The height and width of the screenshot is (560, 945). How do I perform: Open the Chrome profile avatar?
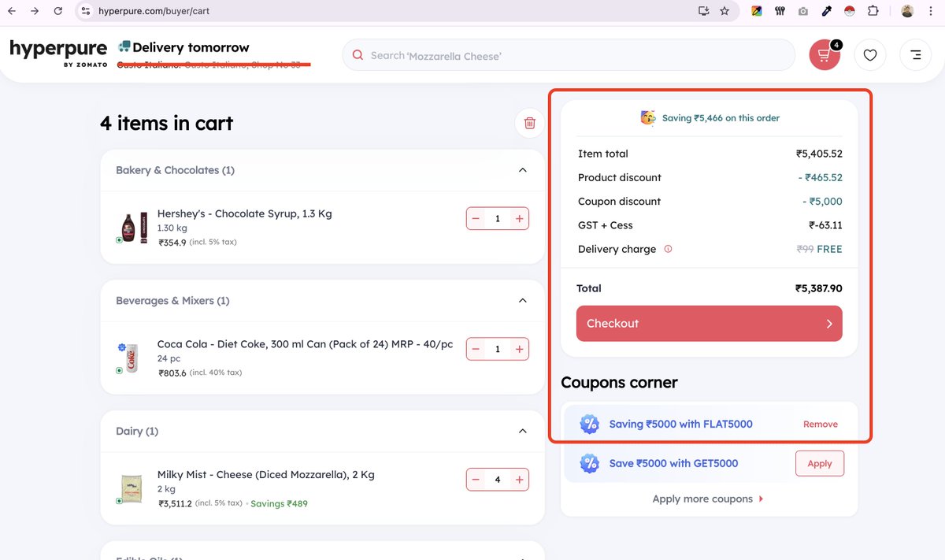(907, 11)
